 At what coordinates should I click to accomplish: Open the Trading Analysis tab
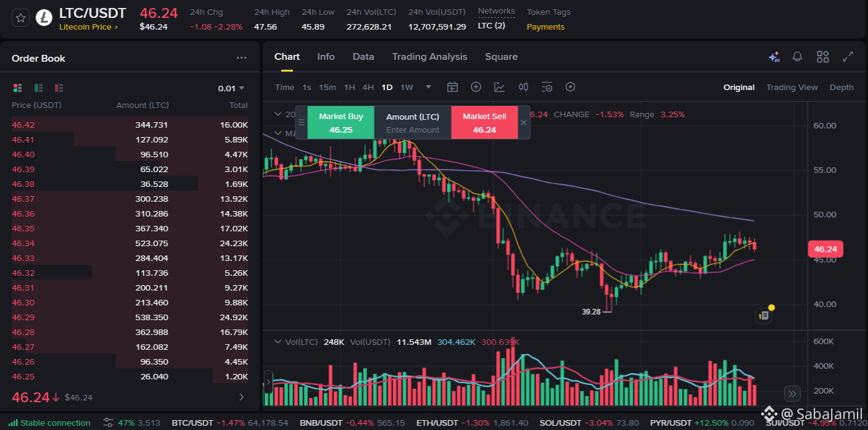coord(429,57)
